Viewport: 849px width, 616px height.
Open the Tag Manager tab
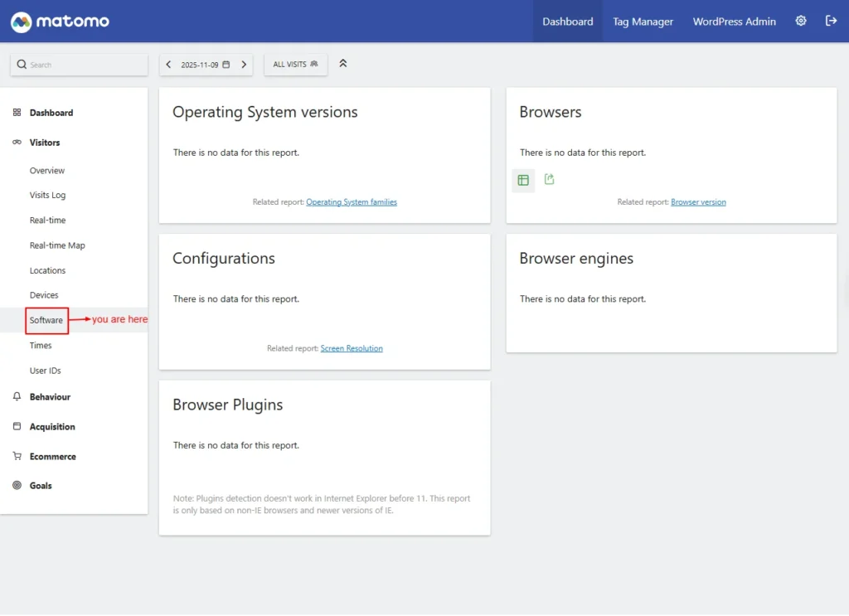[x=643, y=22]
